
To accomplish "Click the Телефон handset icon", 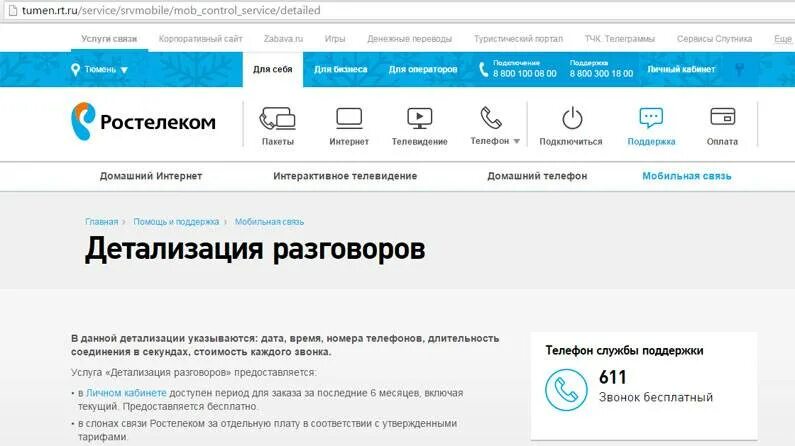I will [490, 118].
